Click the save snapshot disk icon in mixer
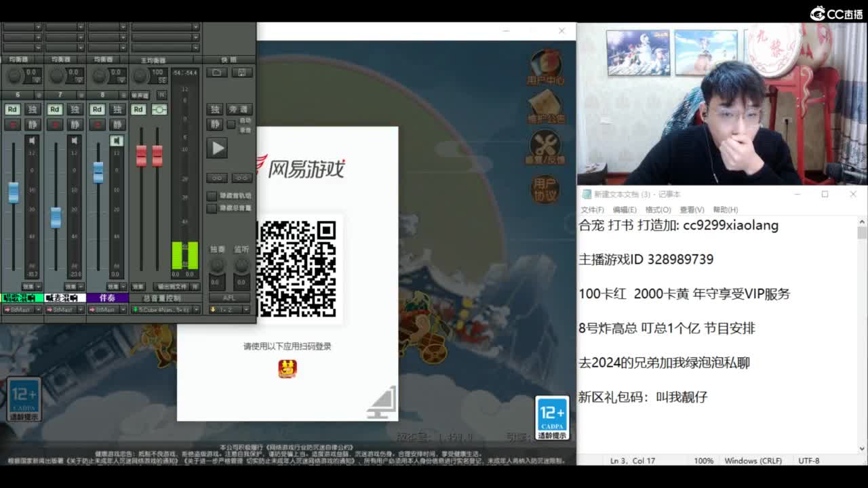 click(x=241, y=73)
